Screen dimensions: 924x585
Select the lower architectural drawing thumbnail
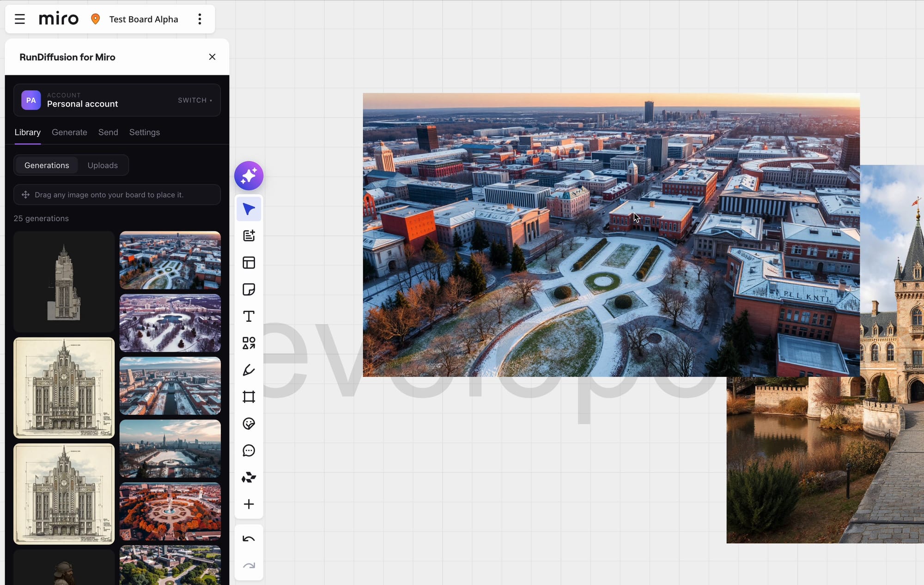point(64,494)
